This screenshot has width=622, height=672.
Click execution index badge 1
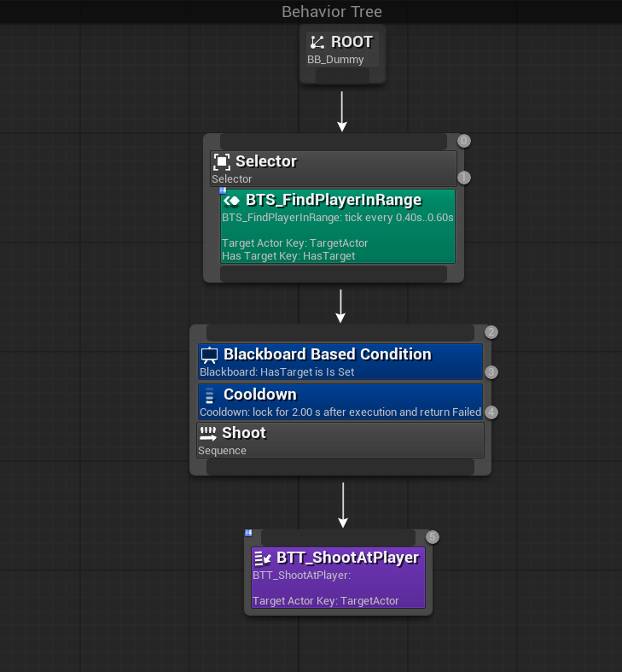463,178
